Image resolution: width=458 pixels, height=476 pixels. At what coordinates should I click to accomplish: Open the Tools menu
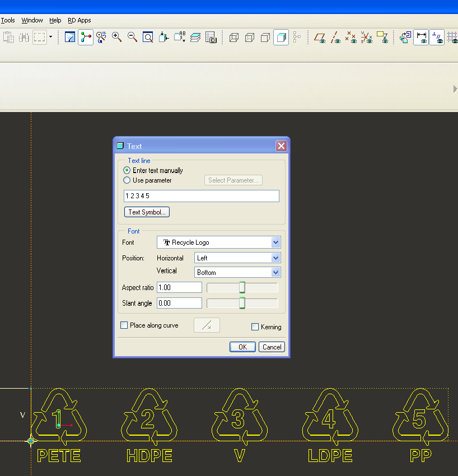8,20
